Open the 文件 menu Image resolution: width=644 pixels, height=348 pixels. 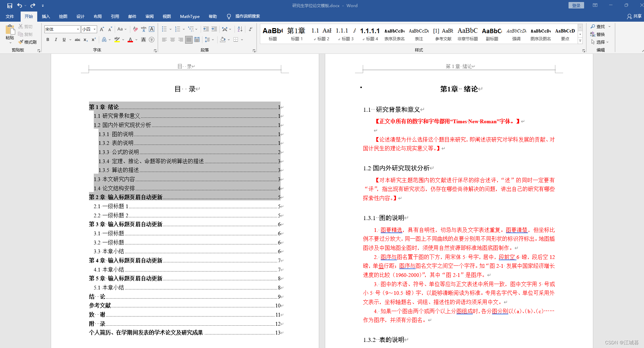coord(10,16)
